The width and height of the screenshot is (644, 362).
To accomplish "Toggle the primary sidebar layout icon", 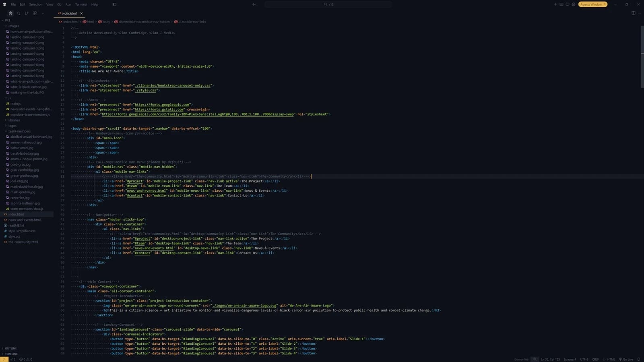I will [114, 4].
